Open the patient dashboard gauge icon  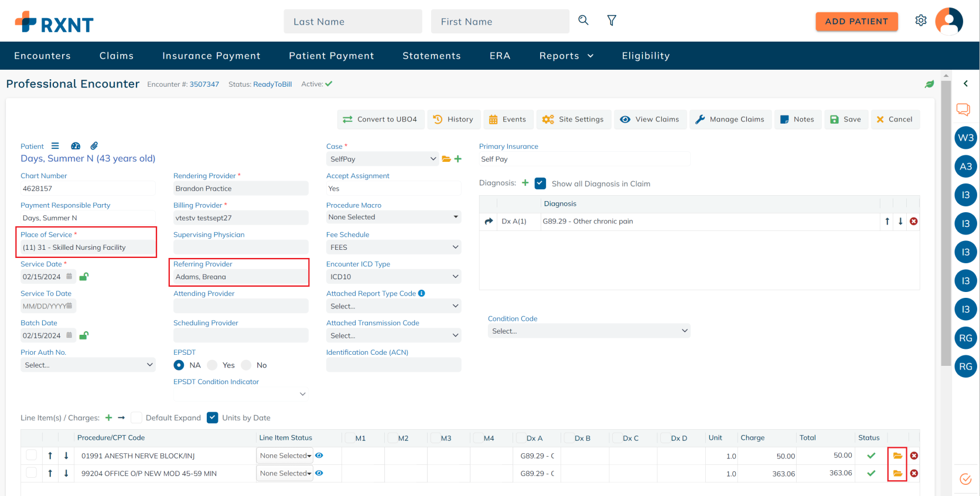pos(76,146)
